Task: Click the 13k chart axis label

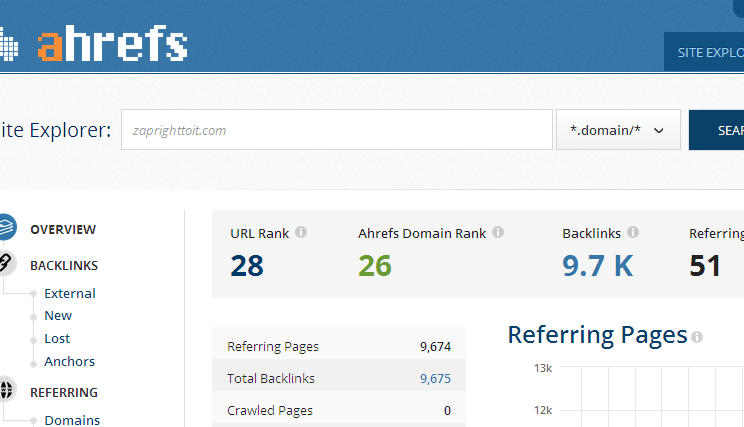Action: (543, 368)
